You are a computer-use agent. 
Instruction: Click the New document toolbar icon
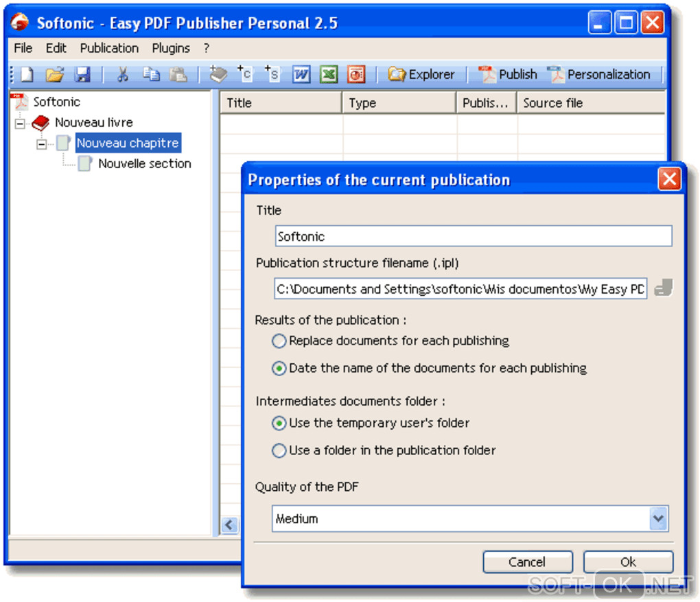27,75
